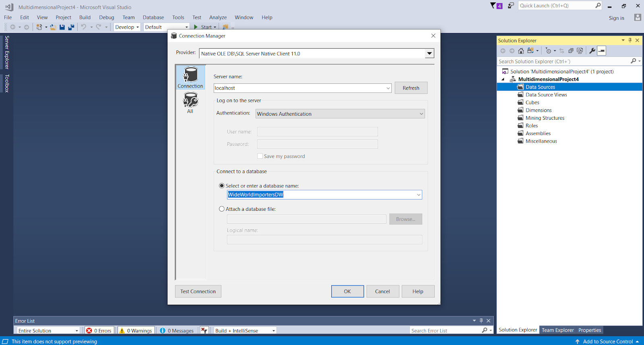Click the Search Solution Explorer field
This screenshot has height=345, width=644.
[563, 61]
